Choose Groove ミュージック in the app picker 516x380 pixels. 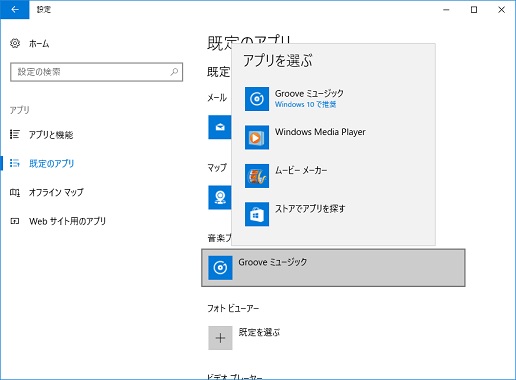coord(333,99)
